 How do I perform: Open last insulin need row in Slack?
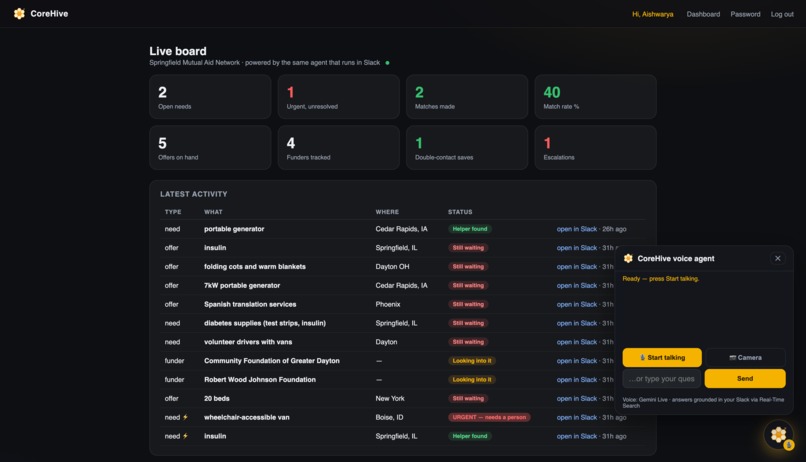click(x=577, y=436)
